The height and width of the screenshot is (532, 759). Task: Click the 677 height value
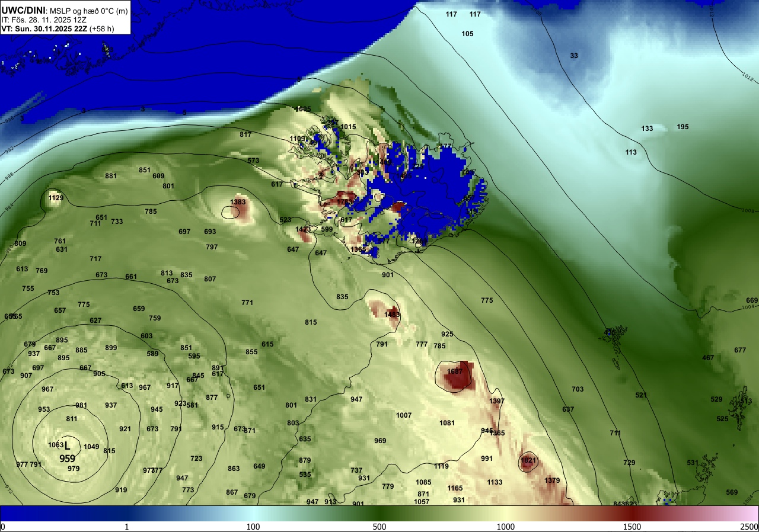click(x=740, y=350)
